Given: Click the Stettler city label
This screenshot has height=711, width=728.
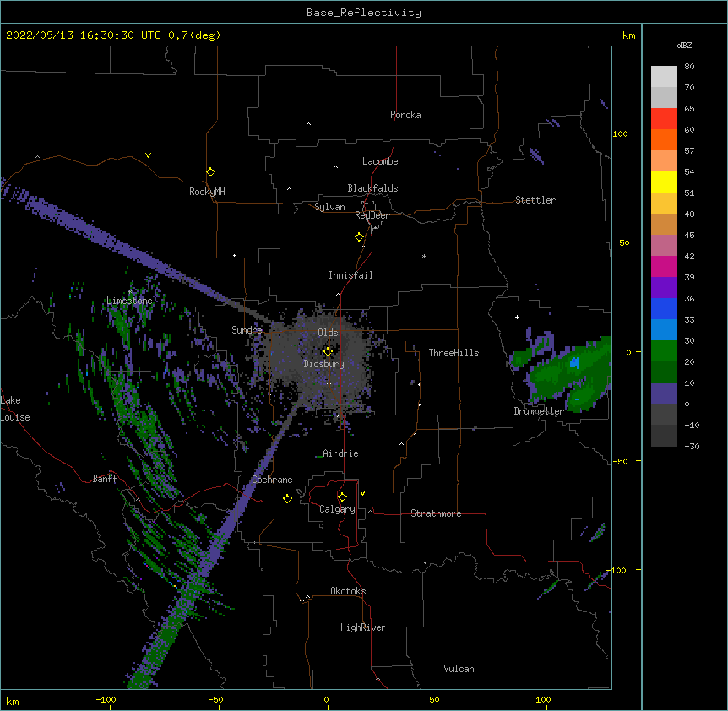Looking at the screenshot, I should (x=535, y=200).
